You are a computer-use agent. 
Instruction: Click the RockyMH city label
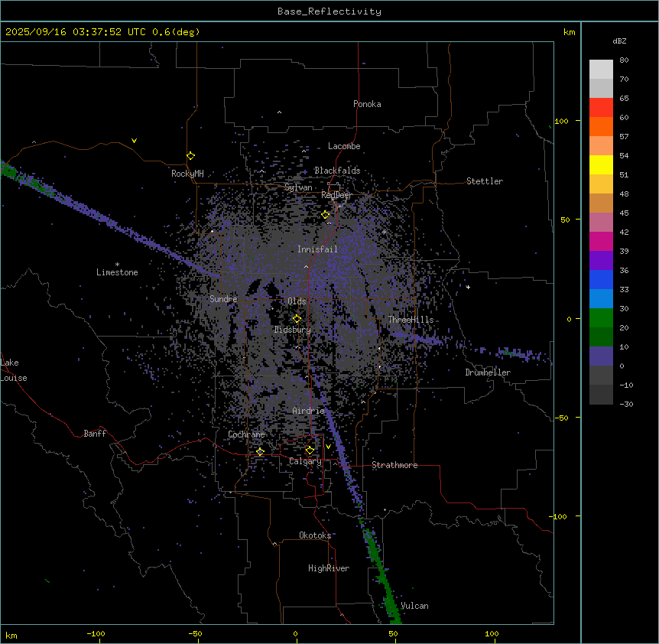click(x=187, y=174)
